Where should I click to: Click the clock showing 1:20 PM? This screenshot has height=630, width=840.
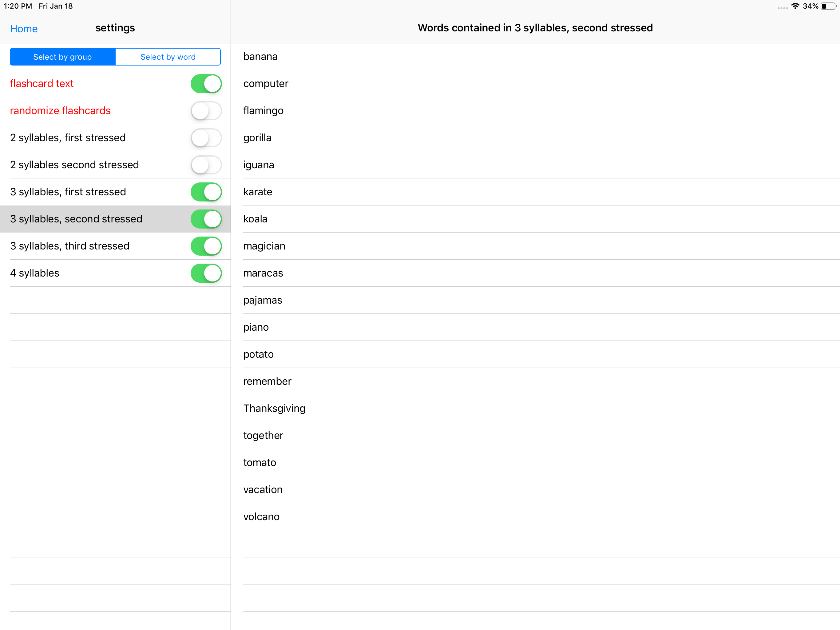(18, 6)
